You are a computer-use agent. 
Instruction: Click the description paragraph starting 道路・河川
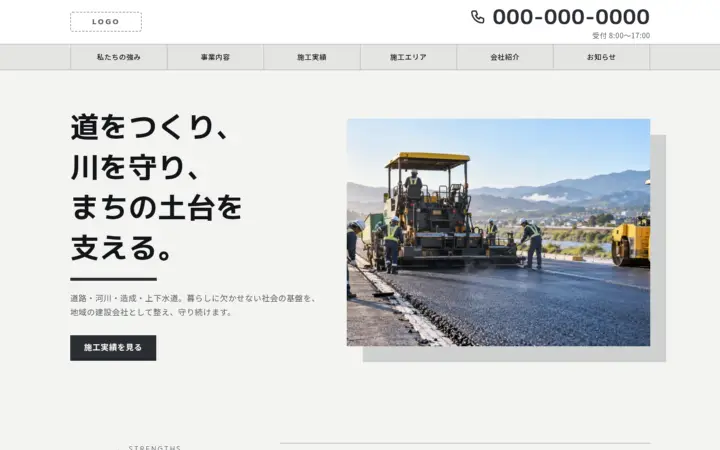(194, 305)
